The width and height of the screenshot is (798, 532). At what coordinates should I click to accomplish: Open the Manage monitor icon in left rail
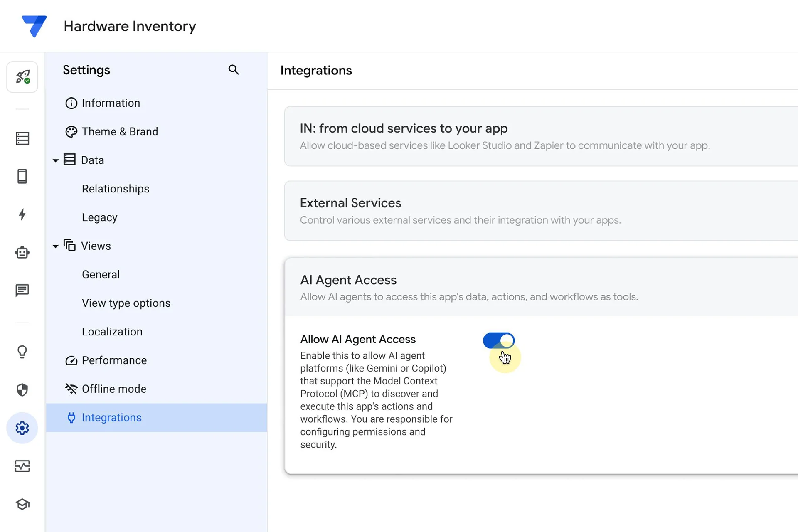pyautogui.click(x=22, y=466)
